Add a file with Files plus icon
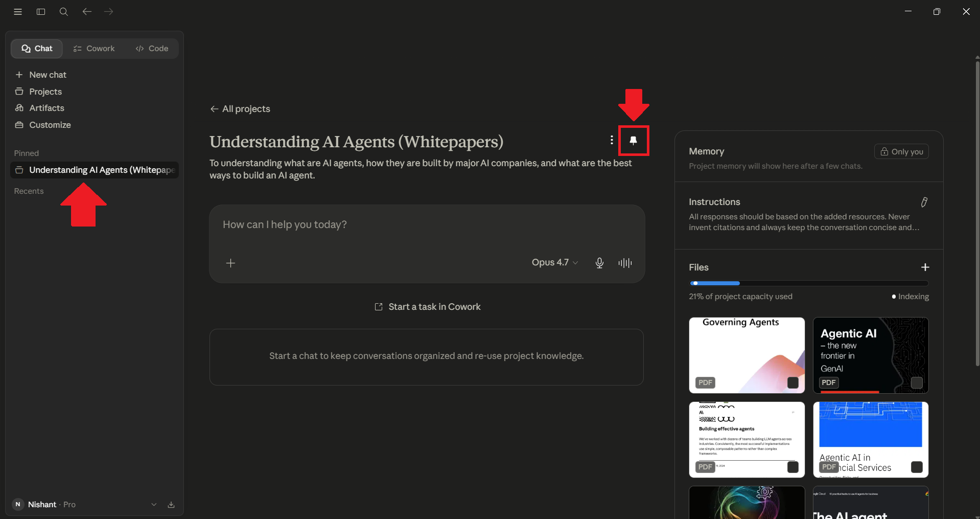 (x=925, y=267)
